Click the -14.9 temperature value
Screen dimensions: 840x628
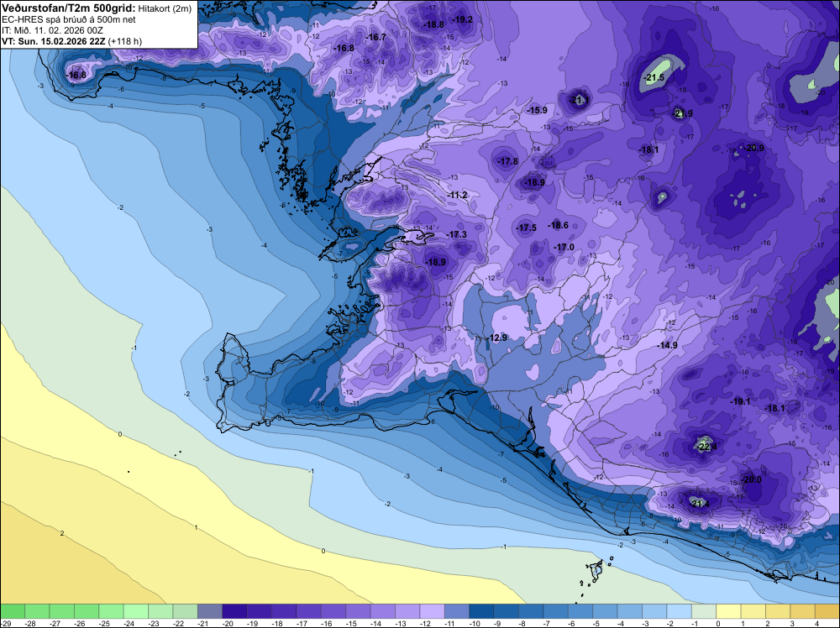(667, 346)
